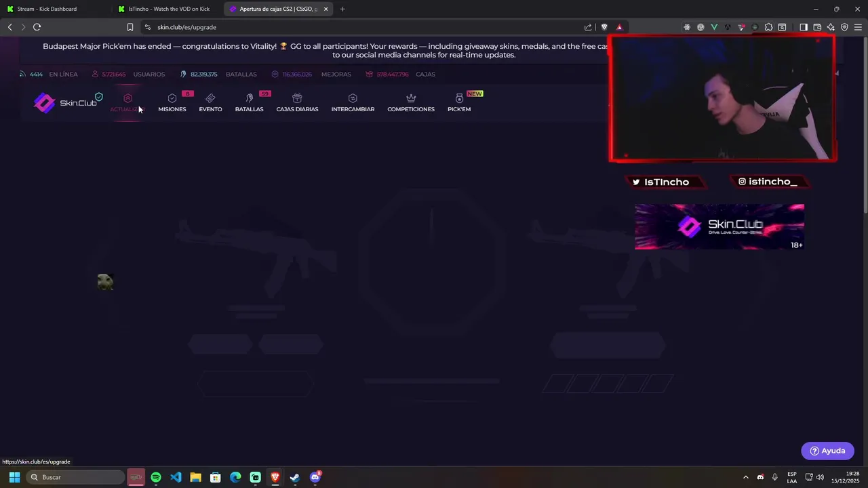Open the extensions puzzle-piece menu

tap(768, 27)
